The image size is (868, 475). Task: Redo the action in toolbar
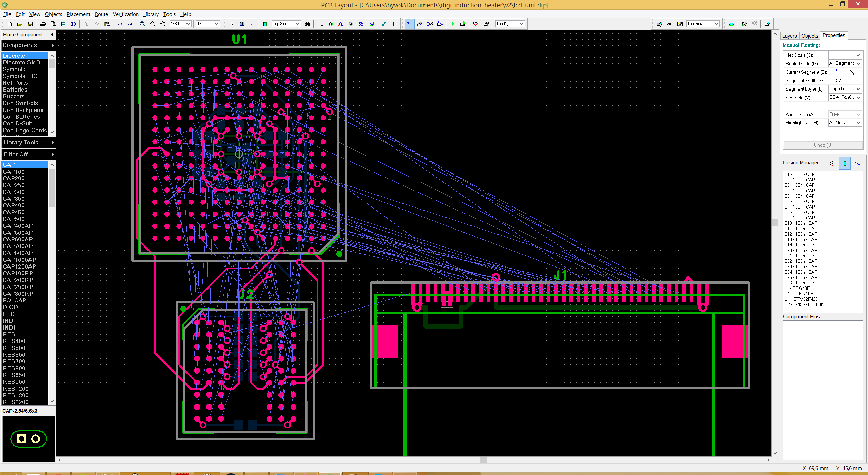[130, 24]
